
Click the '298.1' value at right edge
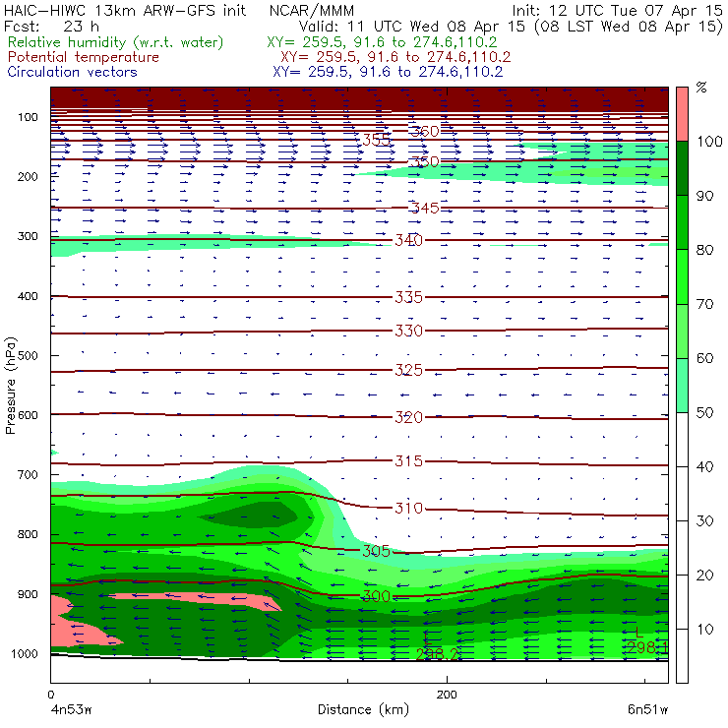click(647, 647)
